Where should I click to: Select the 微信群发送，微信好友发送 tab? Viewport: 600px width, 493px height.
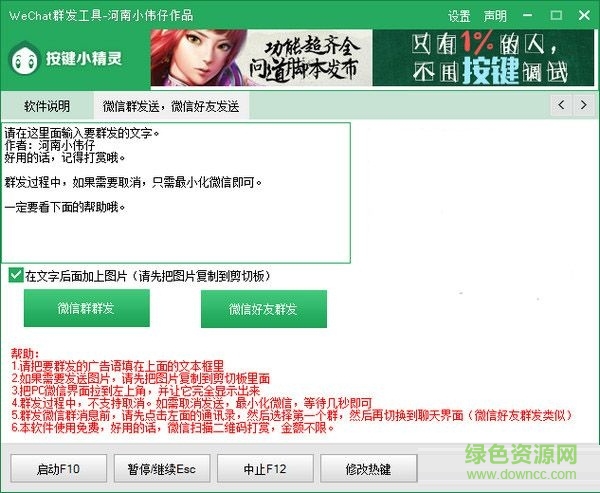[x=171, y=106]
